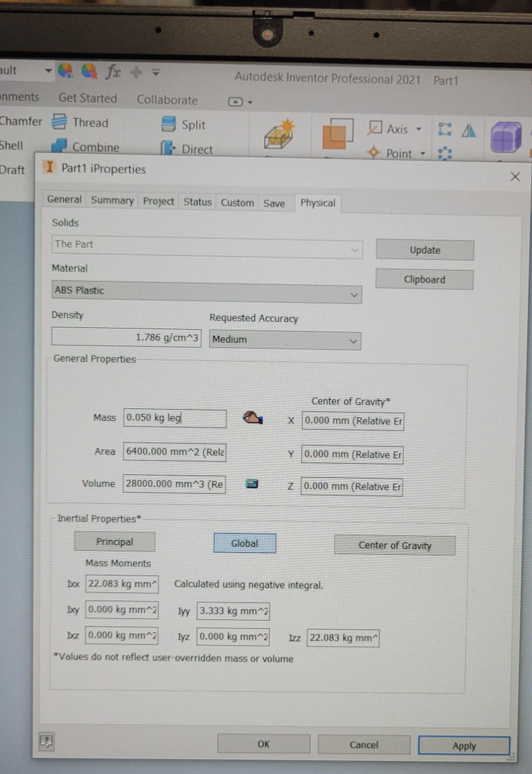
Task: Open the Summary tab
Action: pyautogui.click(x=112, y=201)
